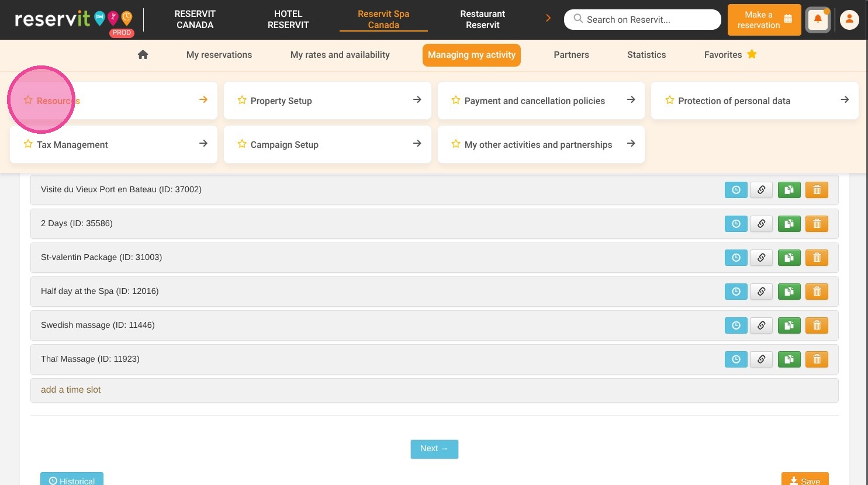Copy link for Visite du Vieux Port en Bateau
This screenshot has width=868, height=485.
pyautogui.click(x=761, y=190)
